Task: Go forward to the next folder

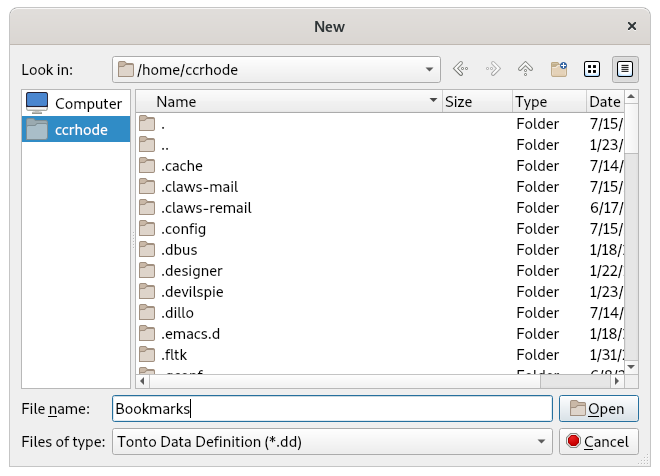Action: [493, 69]
